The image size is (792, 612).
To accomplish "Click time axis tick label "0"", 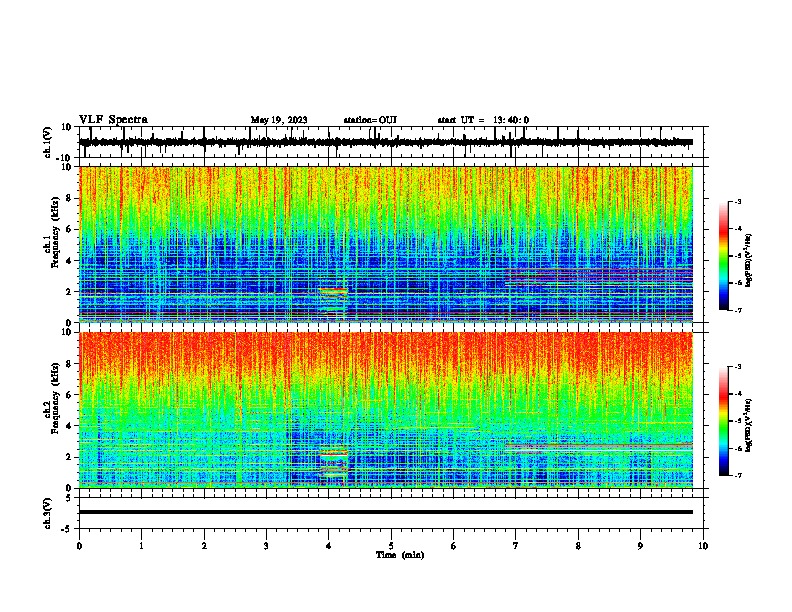I will click(79, 546).
